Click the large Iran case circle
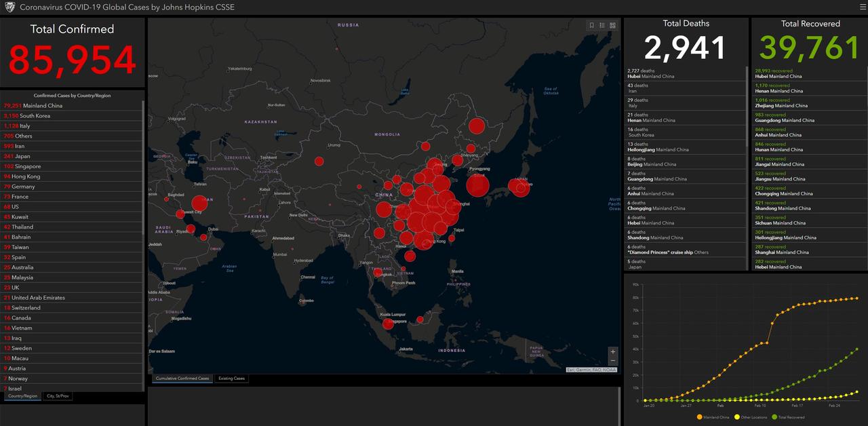The width and height of the screenshot is (868, 426). tap(199, 203)
